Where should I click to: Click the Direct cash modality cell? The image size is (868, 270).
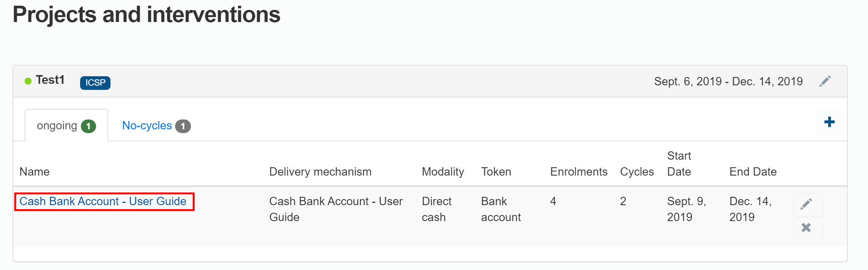(436, 209)
